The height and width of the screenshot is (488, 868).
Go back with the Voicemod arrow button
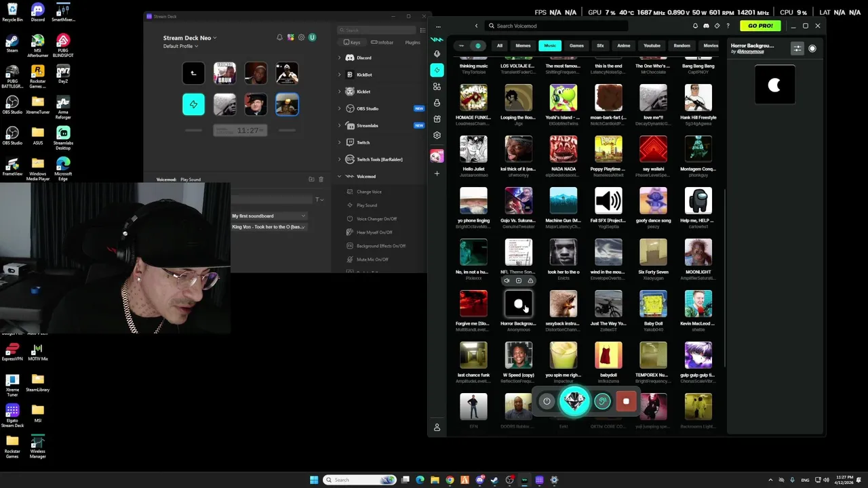[476, 26]
